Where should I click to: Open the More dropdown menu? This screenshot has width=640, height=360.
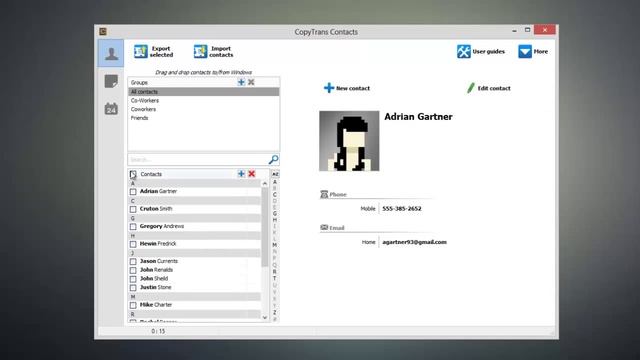[x=533, y=51]
